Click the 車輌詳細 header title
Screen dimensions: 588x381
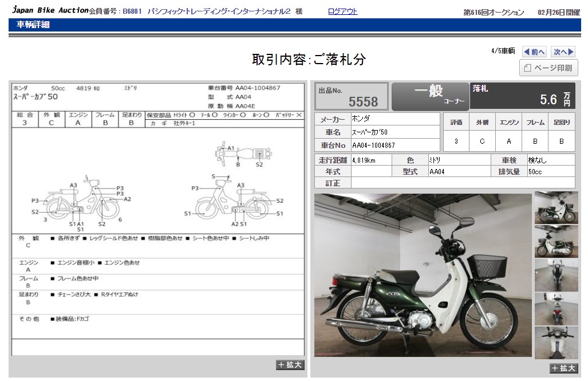coord(33,25)
